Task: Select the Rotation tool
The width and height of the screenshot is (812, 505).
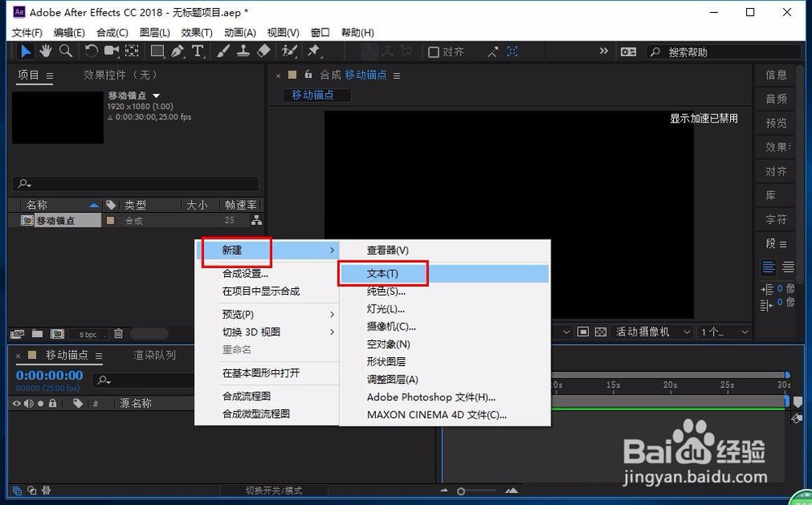Action: pyautogui.click(x=91, y=51)
